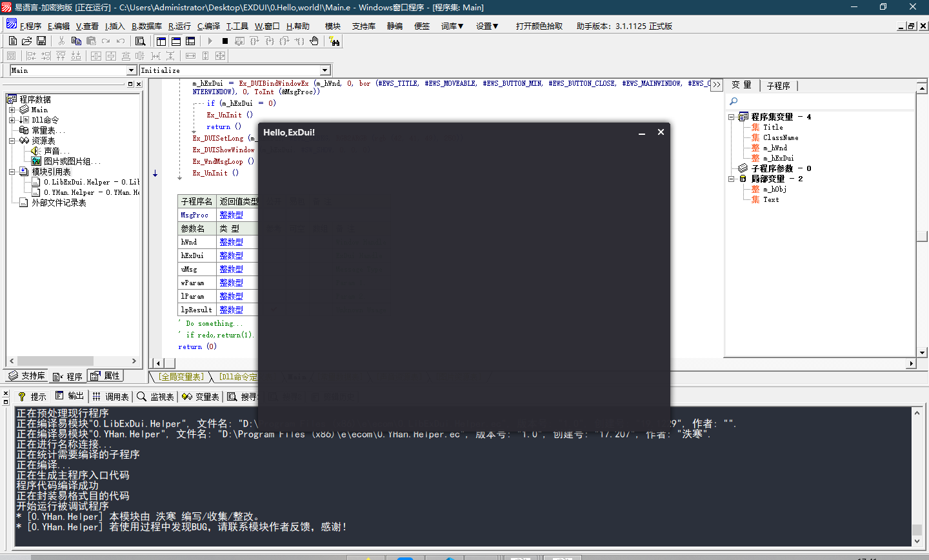The image size is (929, 560).
Task: Open the 词库▼ dropdown menu
Action: pos(452,26)
